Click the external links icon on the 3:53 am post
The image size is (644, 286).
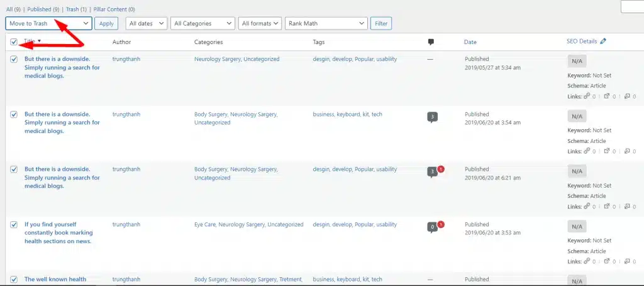click(x=607, y=261)
